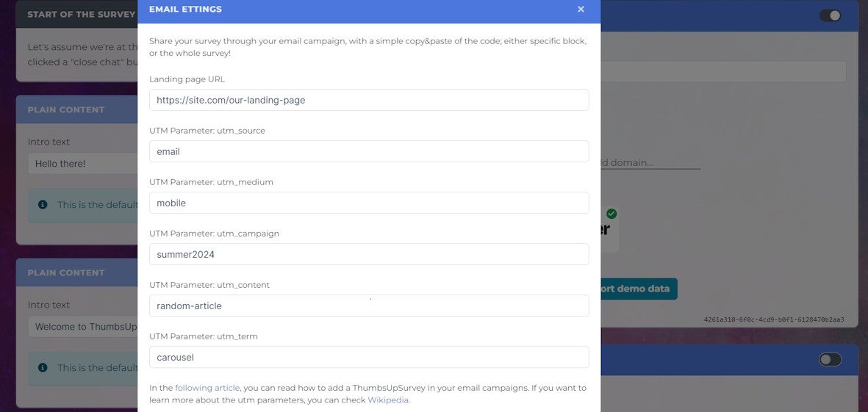The image size is (868, 412).
Task: Click the Welcome to ThumbsUp intro text field
Action: coord(83,327)
